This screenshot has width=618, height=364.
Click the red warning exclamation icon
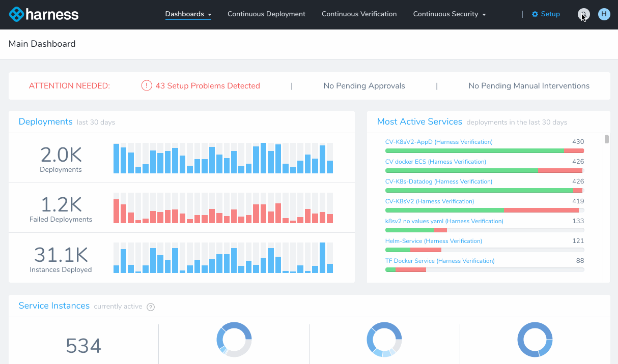(147, 86)
